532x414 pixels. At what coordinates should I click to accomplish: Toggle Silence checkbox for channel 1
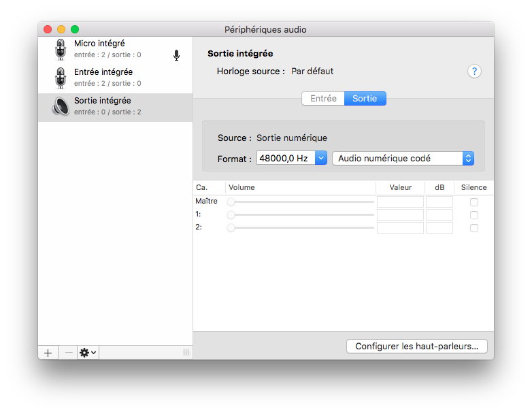(x=474, y=215)
